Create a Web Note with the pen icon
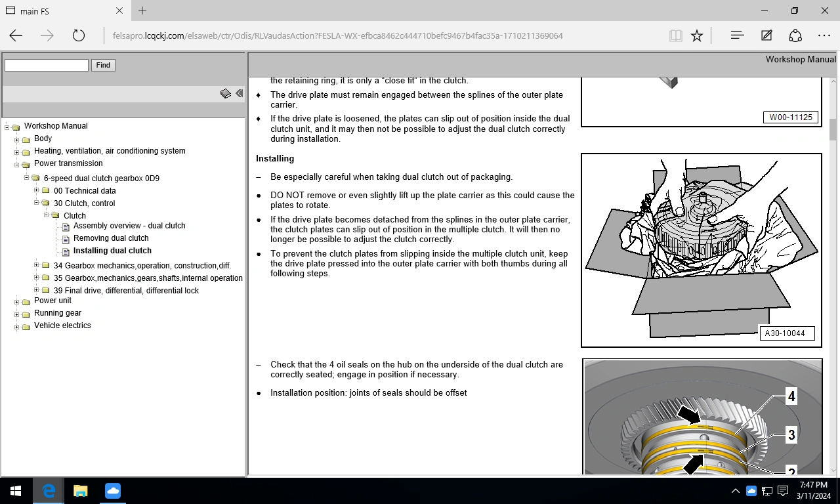Screen dimensions: 840x504 tap(766, 35)
